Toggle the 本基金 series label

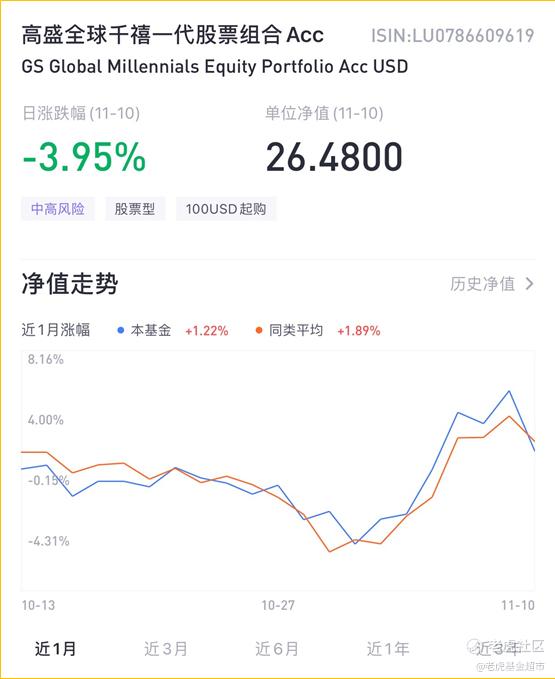tap(151, 330)
